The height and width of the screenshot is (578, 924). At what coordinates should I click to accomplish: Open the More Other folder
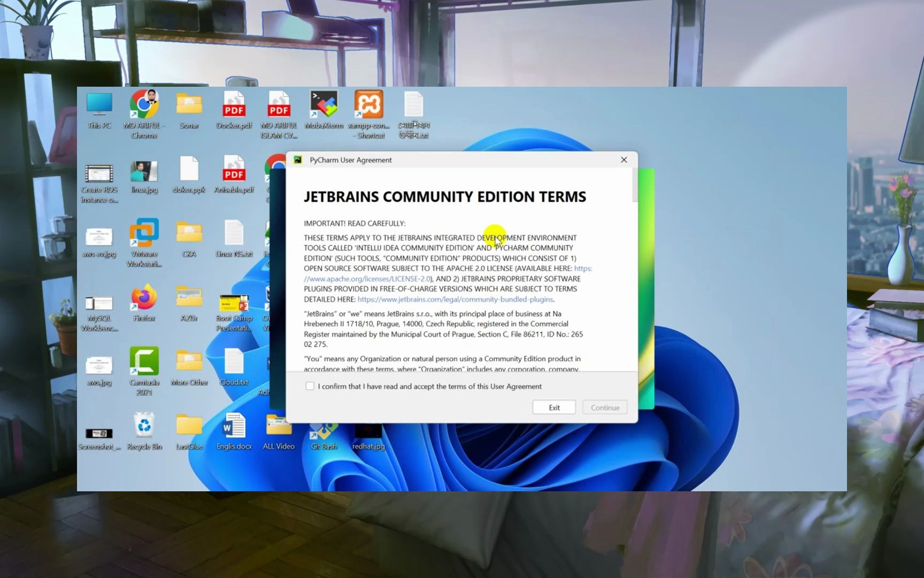189,368
